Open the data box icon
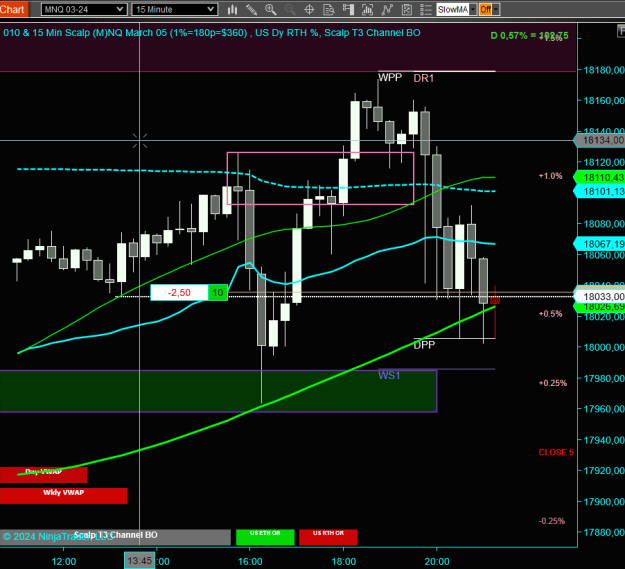Screen dimensions: 625x569 pos(329,10)
